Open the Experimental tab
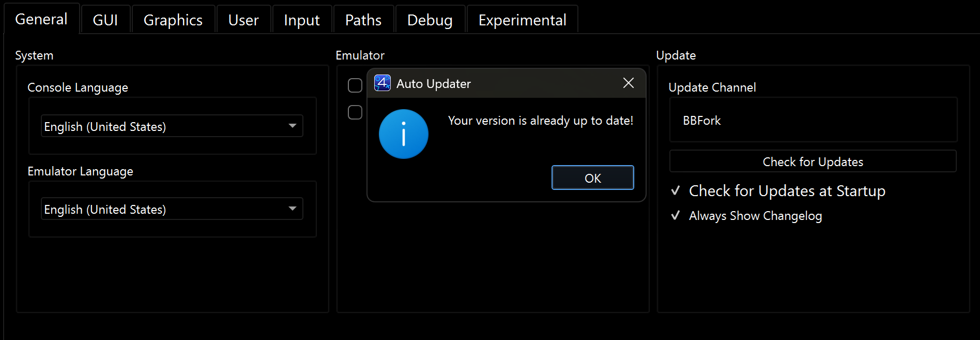980x340 pixels. point(523,20)
